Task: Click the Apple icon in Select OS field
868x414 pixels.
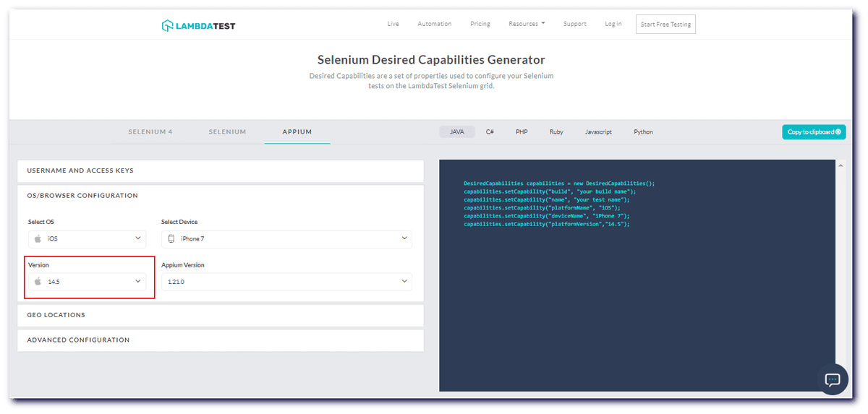Action: pyautogui.click(x=38, y=238)
